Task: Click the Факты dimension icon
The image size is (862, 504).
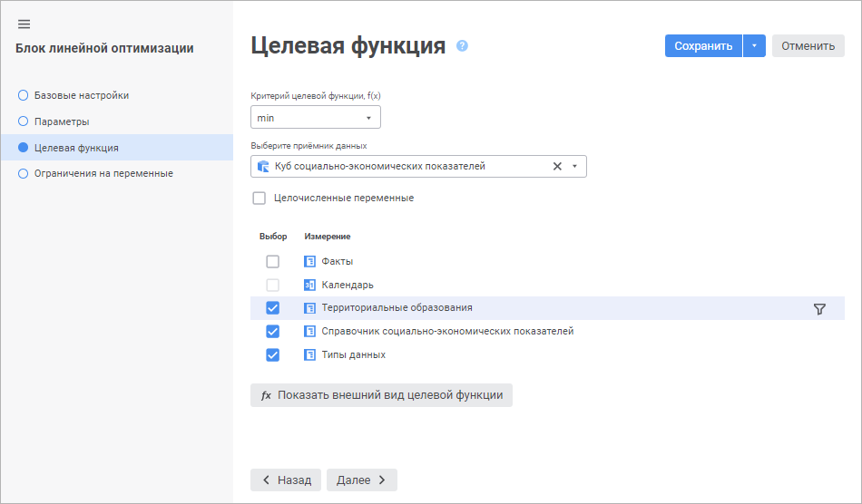Action: [x=309, y=261]
